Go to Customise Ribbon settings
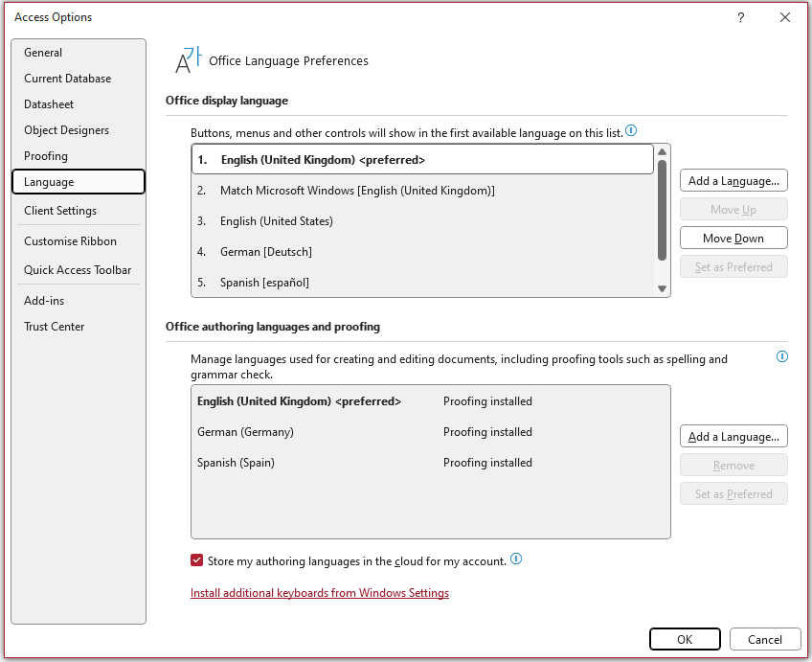 [70, 241]
